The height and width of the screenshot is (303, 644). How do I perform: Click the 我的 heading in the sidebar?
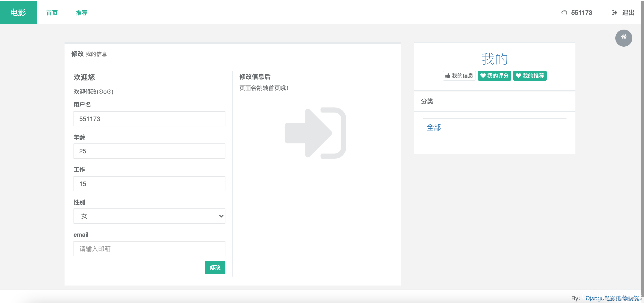[494, 58]
